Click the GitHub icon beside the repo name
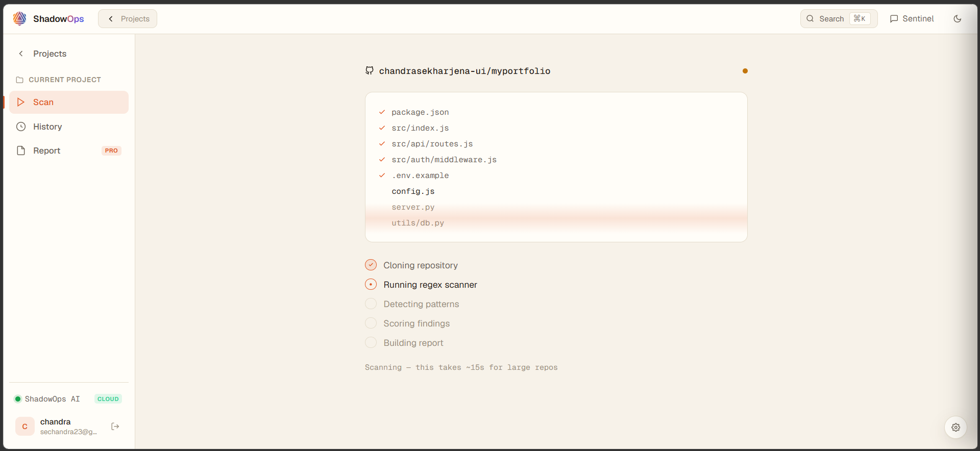Screen dimensions: 980x451 370,71
